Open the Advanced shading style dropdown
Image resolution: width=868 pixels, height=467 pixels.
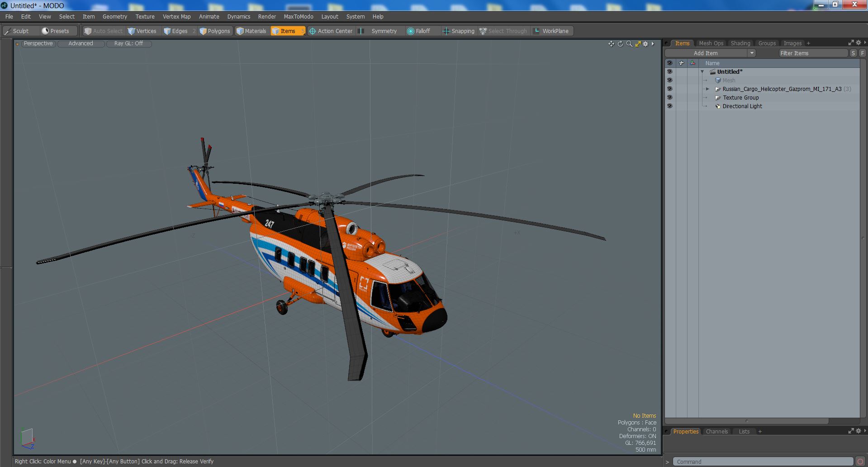pyautogui.click(x=81, y=43)
